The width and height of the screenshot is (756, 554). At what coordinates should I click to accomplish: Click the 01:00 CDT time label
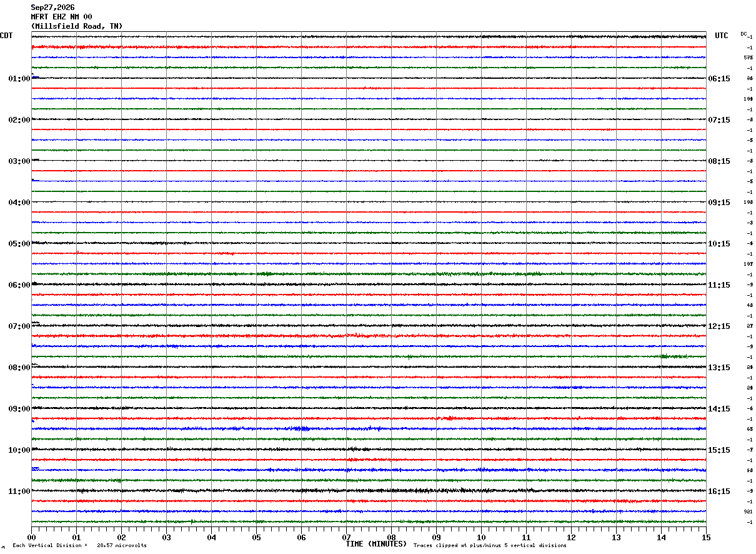(19, 79)
